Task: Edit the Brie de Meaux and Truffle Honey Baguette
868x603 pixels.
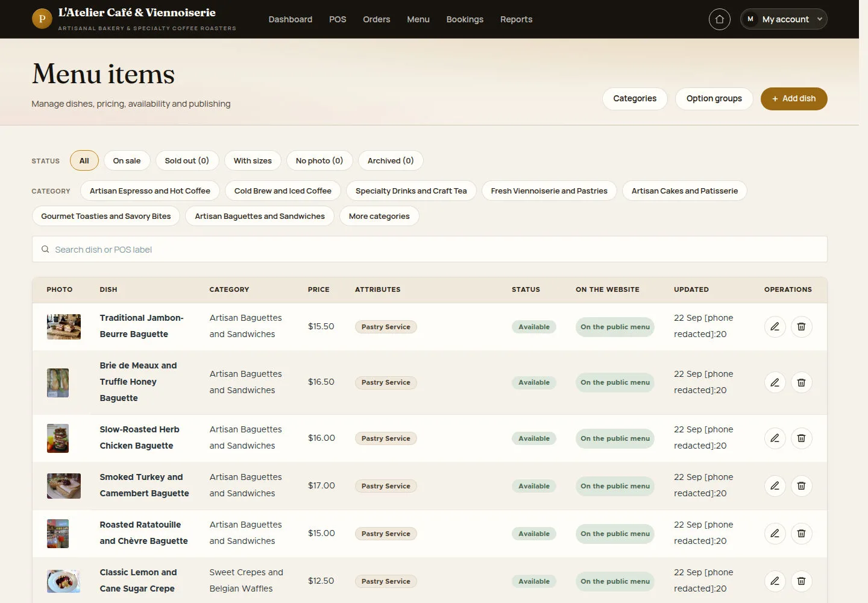Action: tap(775, 382)
